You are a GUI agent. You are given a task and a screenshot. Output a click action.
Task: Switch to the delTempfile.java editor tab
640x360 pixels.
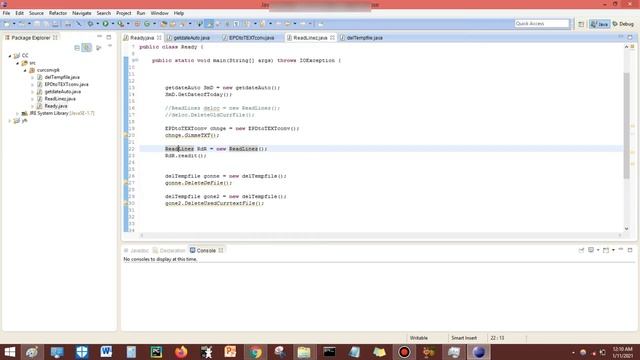364,38
